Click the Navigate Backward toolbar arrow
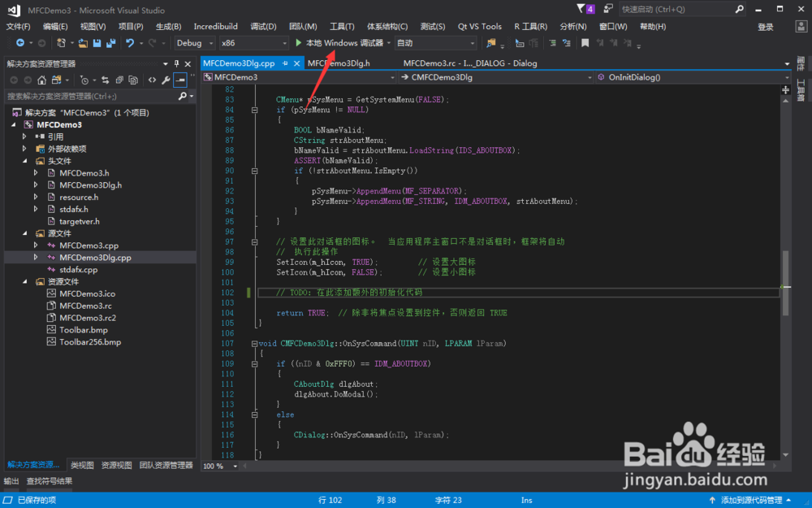Viewport: 812px width, 508px height. click(x=19, y=43)
